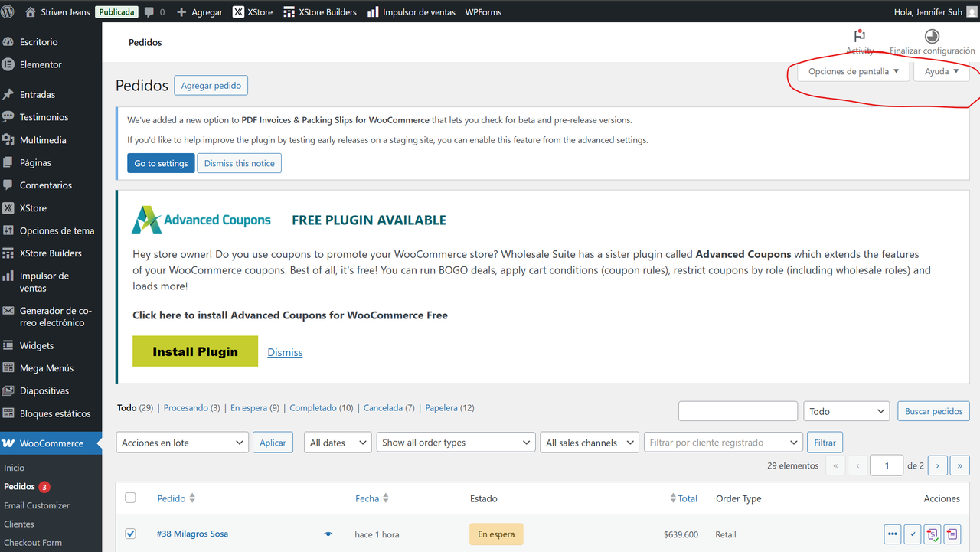Expand Opciones de pantalla panel
The height and width of the screenshot is (552, 980).
tap(854, 71)
